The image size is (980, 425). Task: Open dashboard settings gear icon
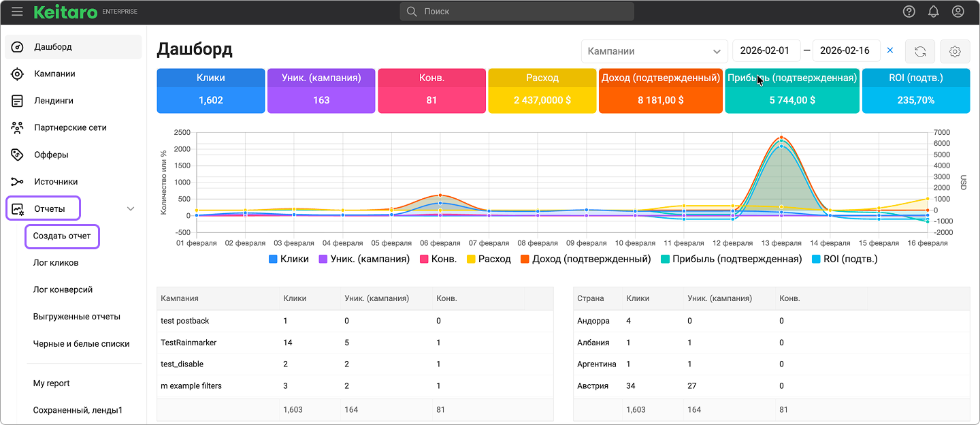click(955, 51)
